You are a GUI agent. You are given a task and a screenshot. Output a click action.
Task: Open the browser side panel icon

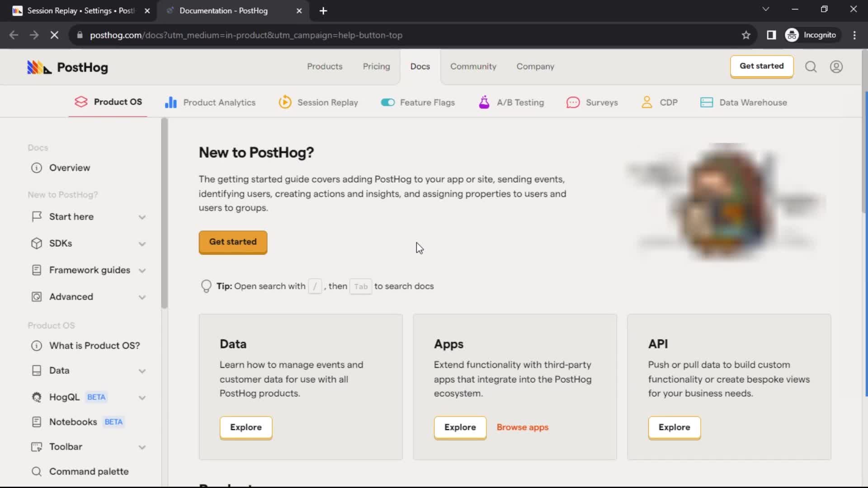(x=771, y=35)
